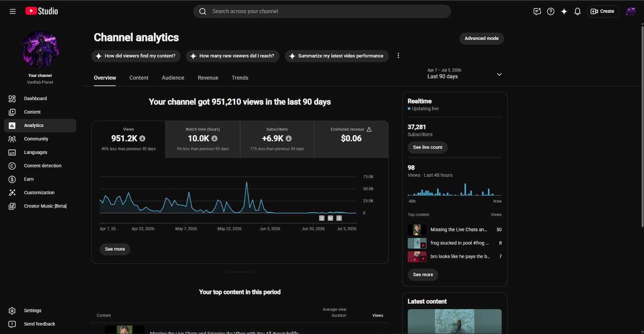Open 'frog stucked in pool' video thumbnail
The width and height of the screenshot is (644, 334).
pos(417,243)
